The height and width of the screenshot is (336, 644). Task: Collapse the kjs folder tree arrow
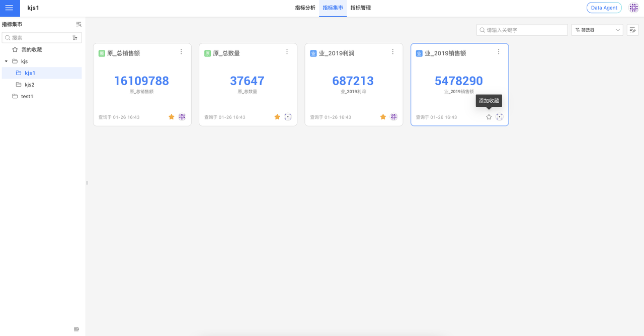[x=7, y=61]
